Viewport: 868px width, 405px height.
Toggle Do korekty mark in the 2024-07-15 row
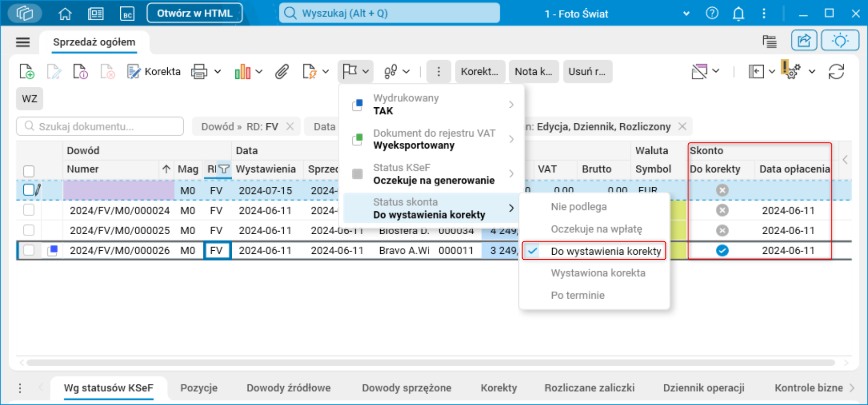[x=722, y=190]
